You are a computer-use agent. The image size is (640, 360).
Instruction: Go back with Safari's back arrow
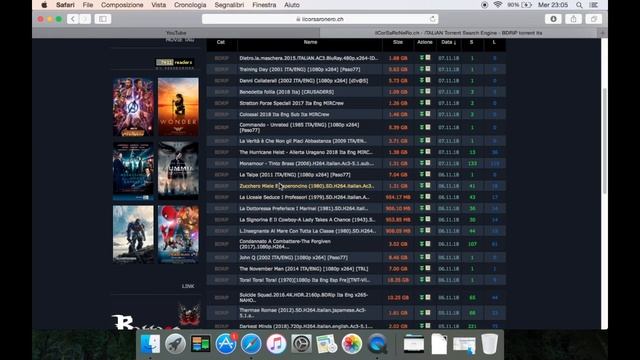[73, 19]
